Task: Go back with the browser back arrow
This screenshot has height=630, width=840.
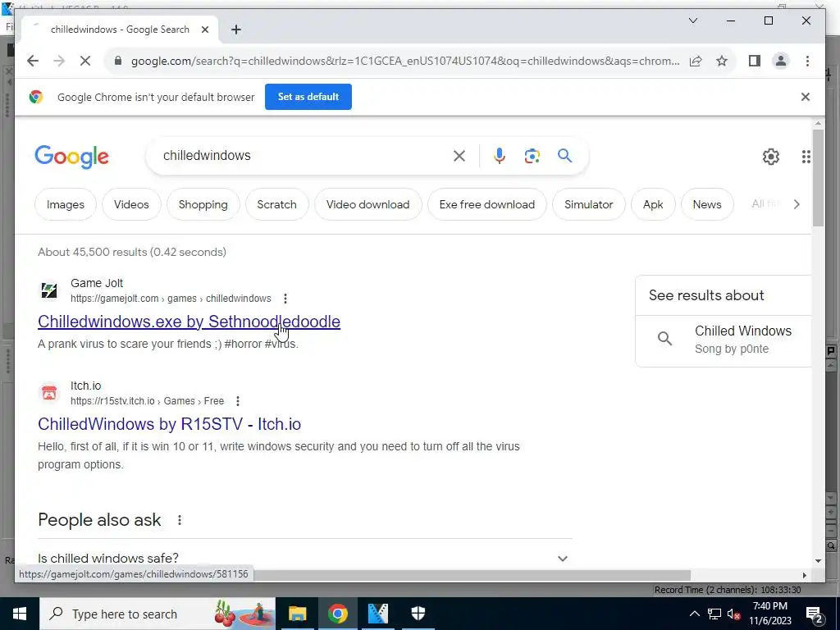Action: 33,61
